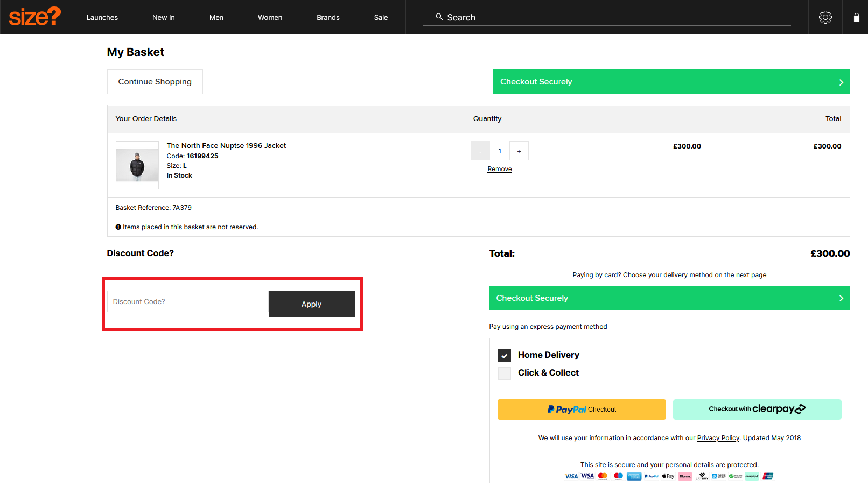
Task: Pay with PayPal Checkout button
Action: point(582,410)
